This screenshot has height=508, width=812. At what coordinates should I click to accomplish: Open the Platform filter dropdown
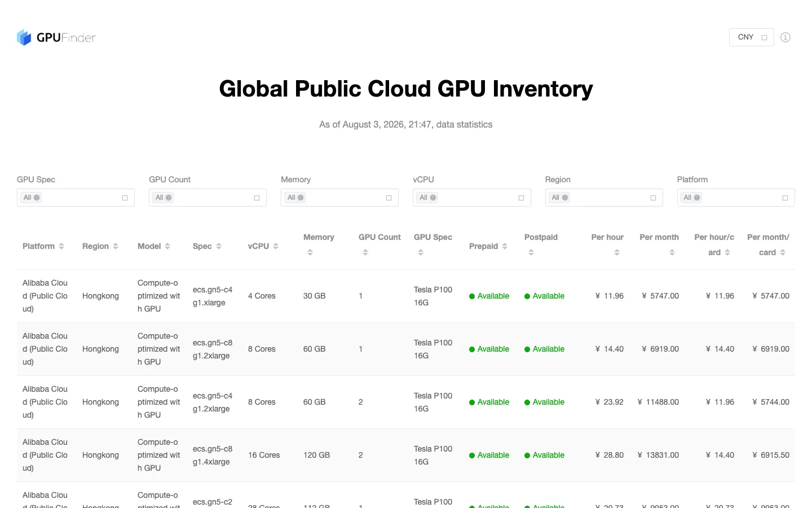coord(736,198)
